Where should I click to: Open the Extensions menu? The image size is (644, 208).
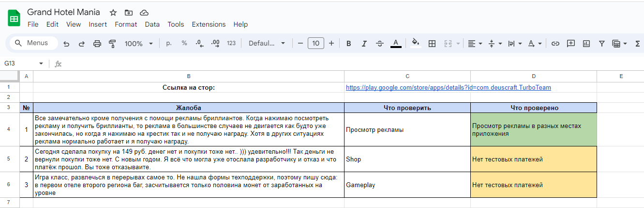point(209,24)
